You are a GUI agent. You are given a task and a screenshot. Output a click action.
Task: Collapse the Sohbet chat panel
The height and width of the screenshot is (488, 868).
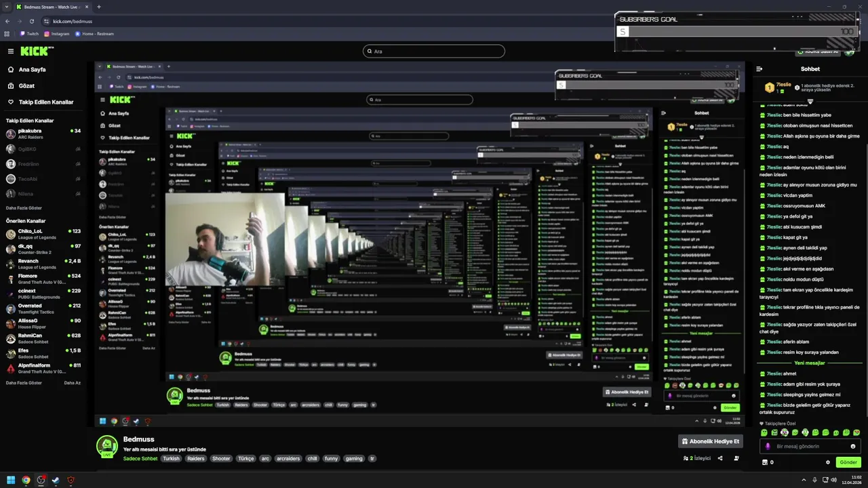tap(759, 69)
